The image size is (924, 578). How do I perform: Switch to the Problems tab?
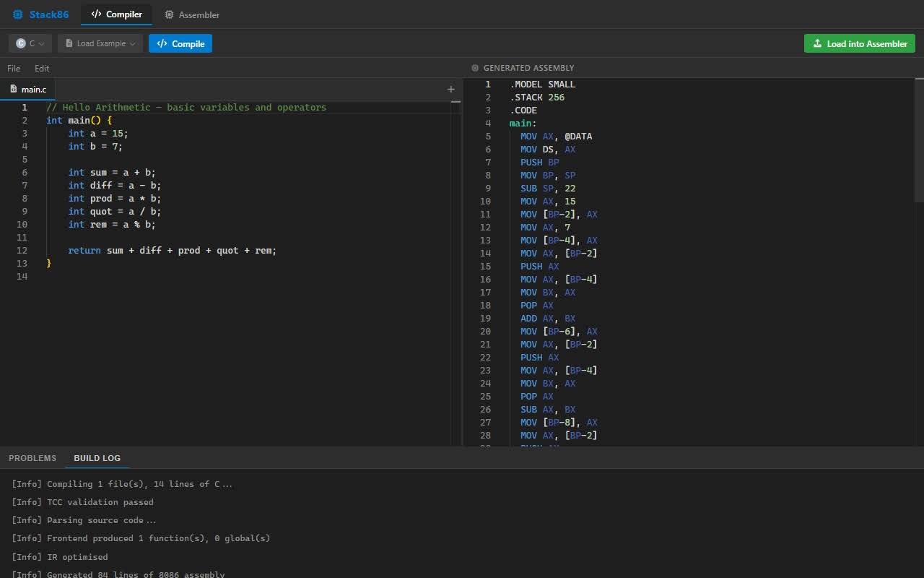click(32, 458)
